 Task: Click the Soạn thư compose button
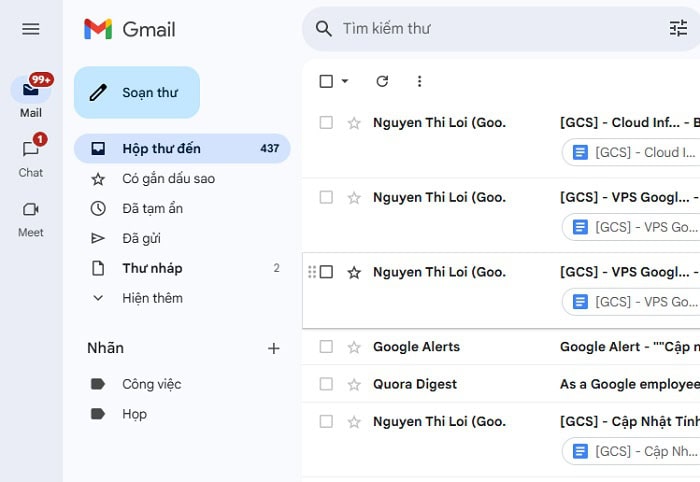click(x=137, y=92)
